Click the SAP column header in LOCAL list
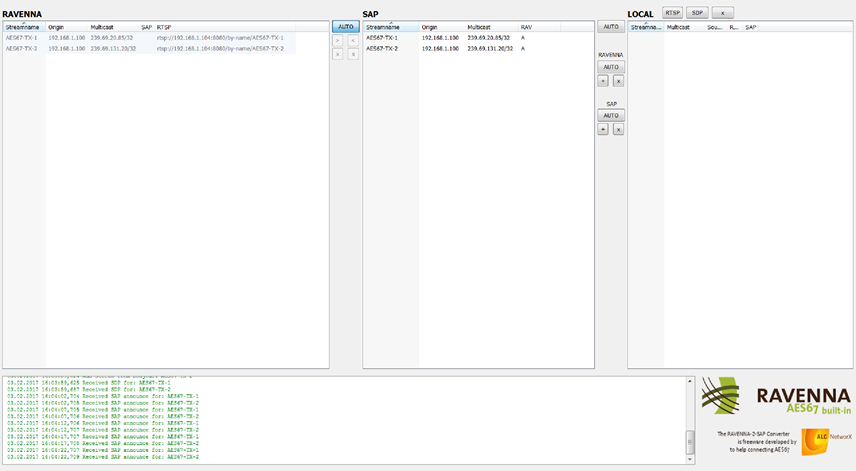856x471 pixels. pyautogui.click(x=751, y=27)
